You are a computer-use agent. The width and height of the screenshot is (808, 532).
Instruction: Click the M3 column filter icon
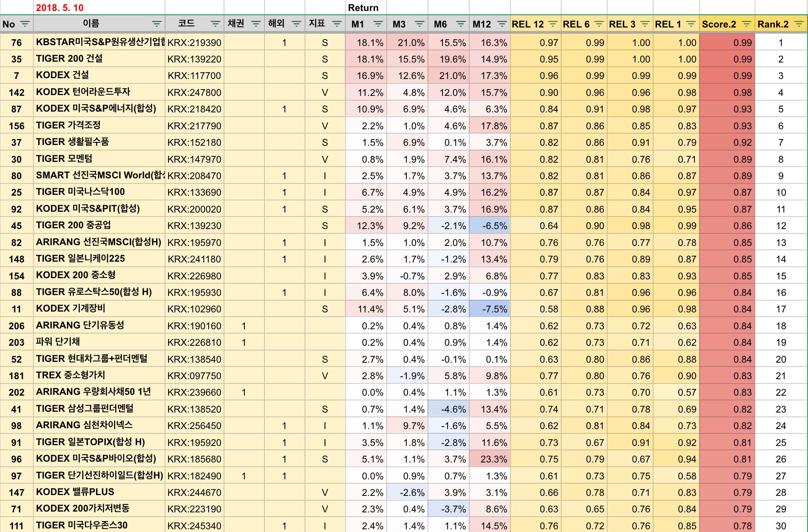pos(419,24)
